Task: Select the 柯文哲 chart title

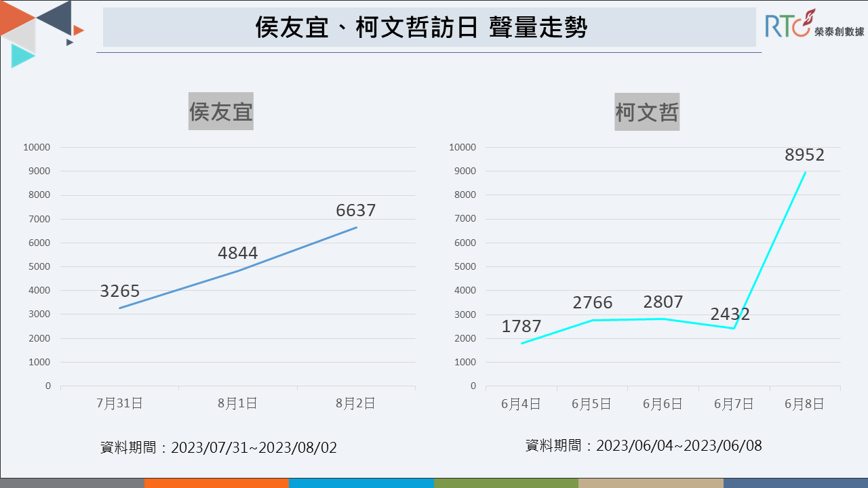Action: pos(647,112)
